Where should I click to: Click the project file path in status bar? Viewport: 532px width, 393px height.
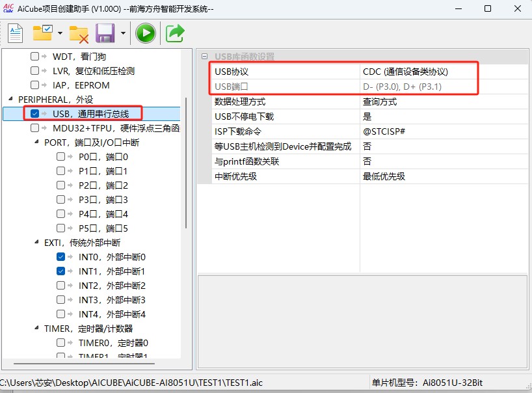point(131,383)
